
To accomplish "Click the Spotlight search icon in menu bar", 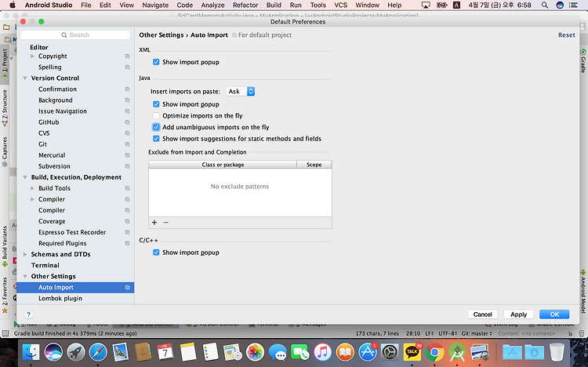I will click(545, 5).
